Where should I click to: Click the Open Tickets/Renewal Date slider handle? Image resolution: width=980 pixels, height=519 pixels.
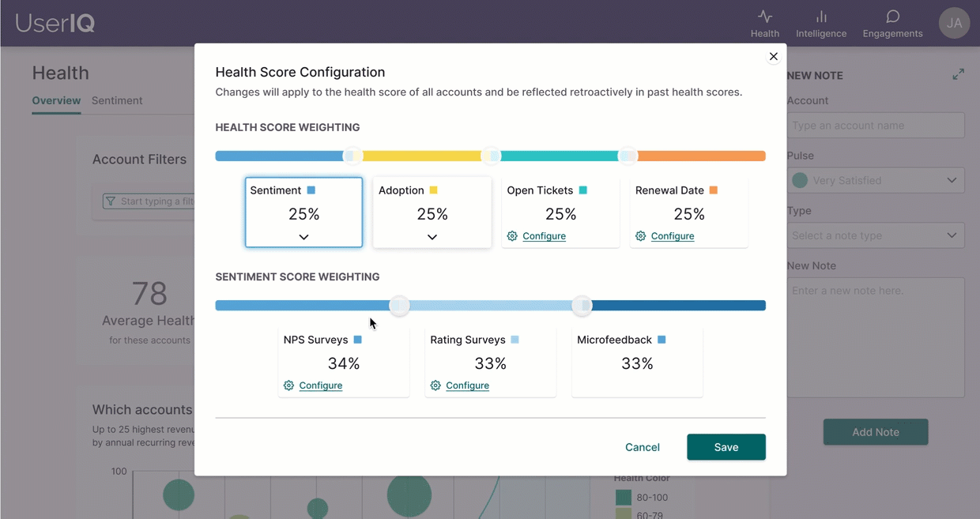[x=628, y=156]
